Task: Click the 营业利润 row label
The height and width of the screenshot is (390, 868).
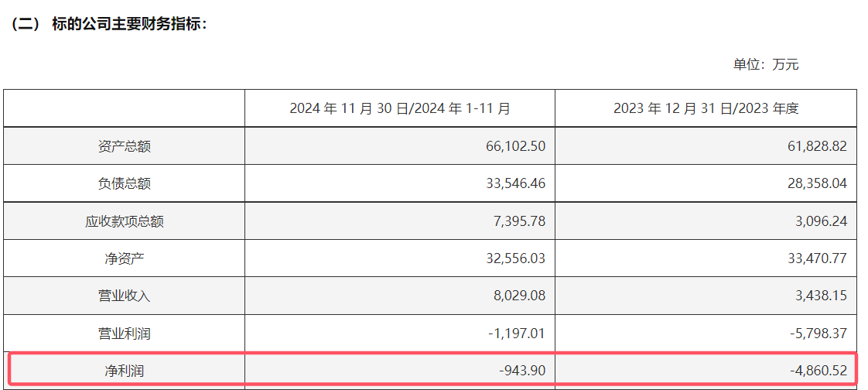Action: 125,334
